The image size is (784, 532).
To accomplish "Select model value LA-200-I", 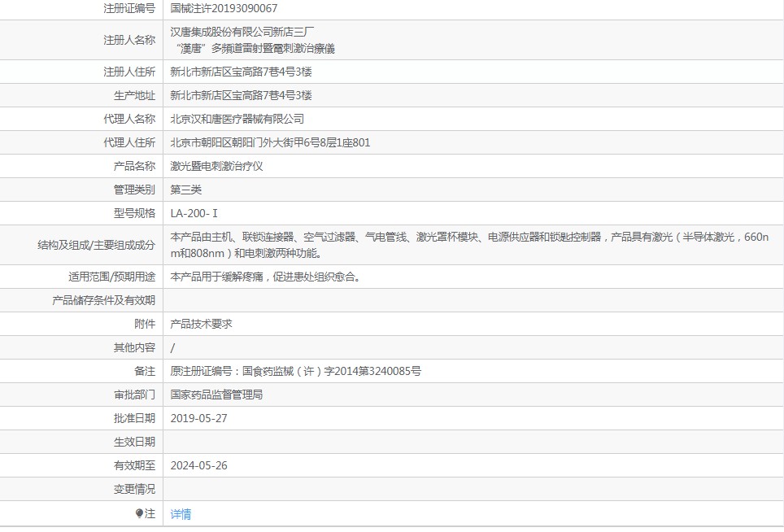I will point(194,213).
